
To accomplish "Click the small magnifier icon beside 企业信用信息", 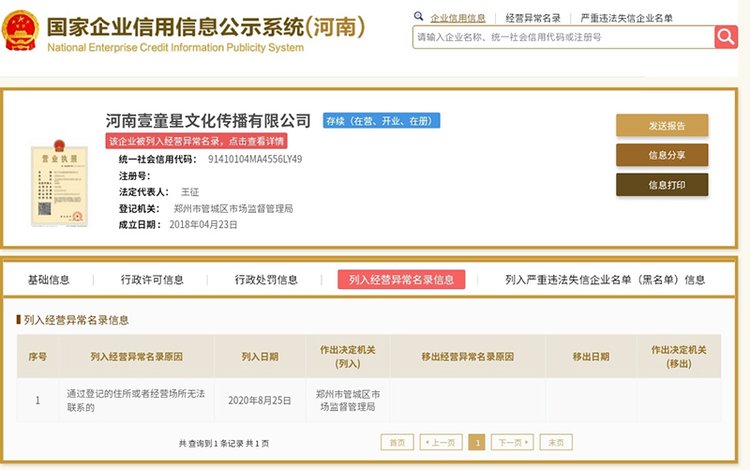I will [419, 16].
